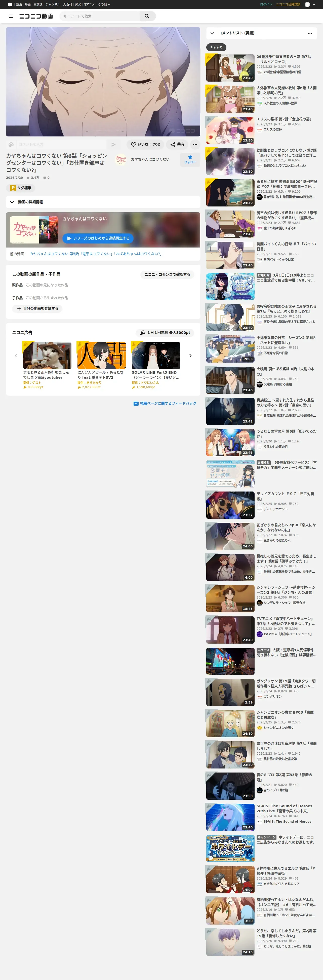Open the ニュース 大阪・道頓堀 article
323x980 pixels.
click(x=261, y=661)
